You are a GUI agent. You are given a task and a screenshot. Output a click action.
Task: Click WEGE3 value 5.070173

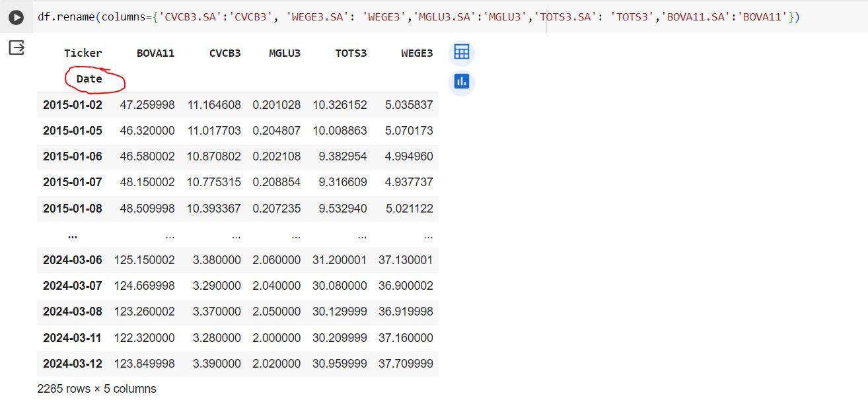(410, 131)
